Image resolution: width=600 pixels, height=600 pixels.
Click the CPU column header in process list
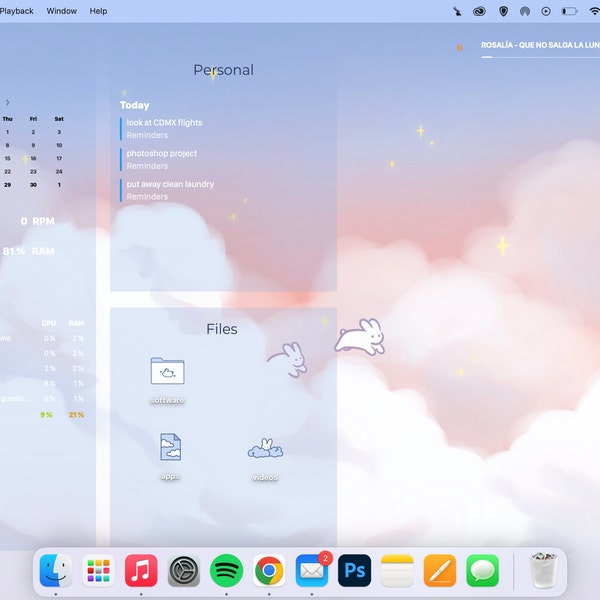click(x=49, y=323)
